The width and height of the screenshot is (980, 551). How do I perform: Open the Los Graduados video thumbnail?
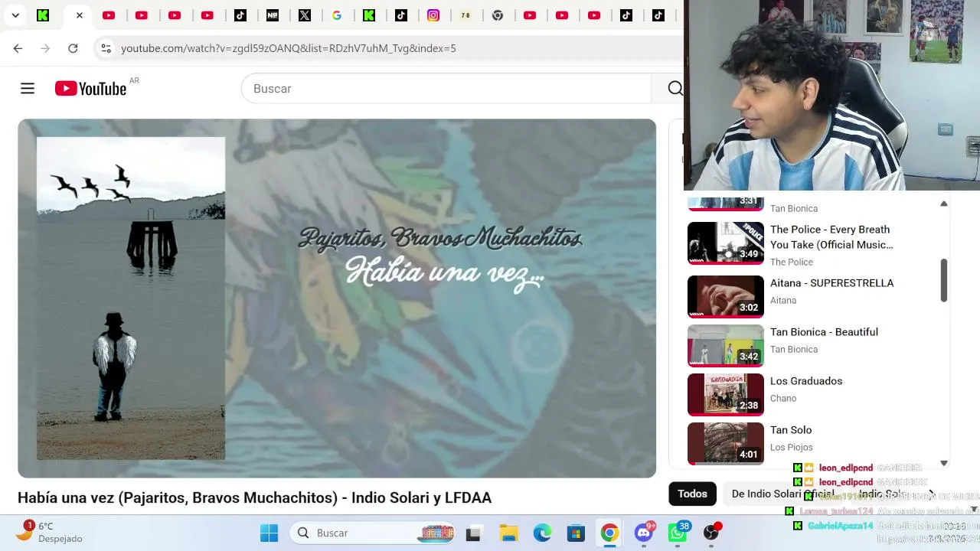tap(726, 394)
